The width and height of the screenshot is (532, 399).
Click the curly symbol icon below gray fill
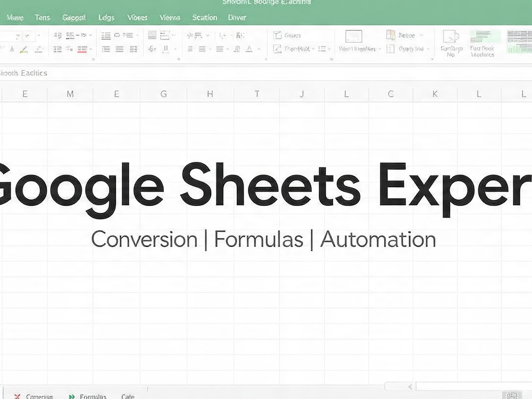click(x=152, y=49)
